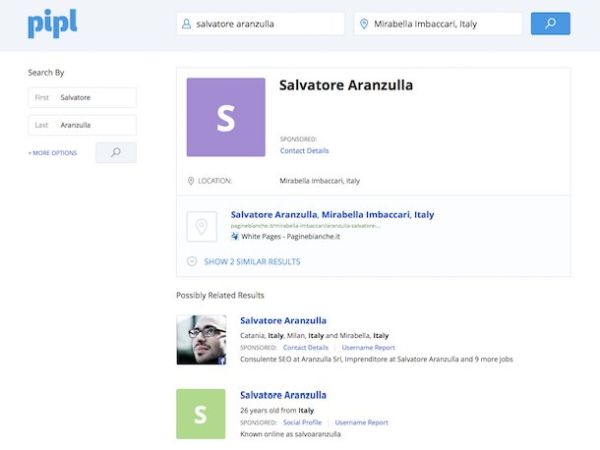Click the sidebar magnifier search button
The width and height of the screenshot is (600, 450).
click(x=115, y=152)
